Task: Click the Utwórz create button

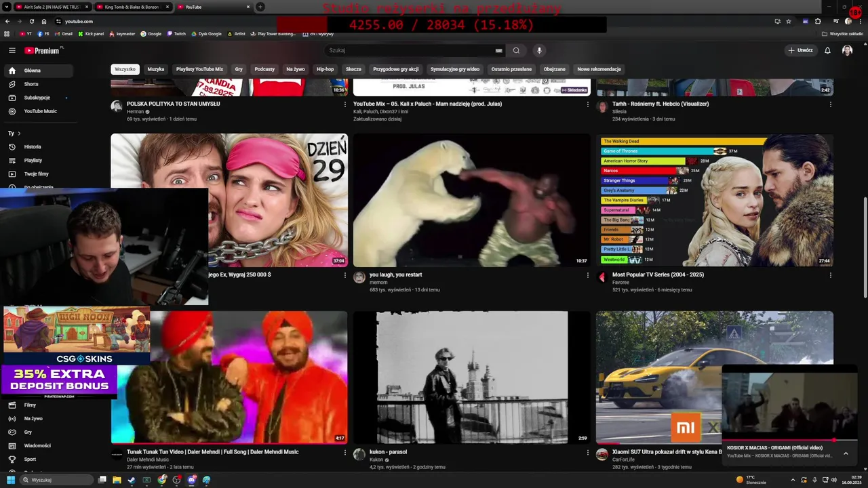Action: click(x=800, y=50)
